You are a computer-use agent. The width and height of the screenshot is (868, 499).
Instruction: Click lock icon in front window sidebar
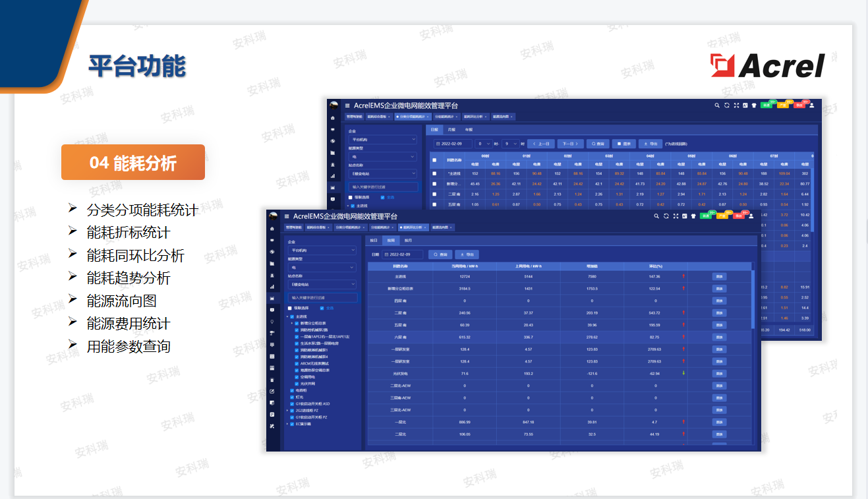pyautogui.click(x=272, y=380)
